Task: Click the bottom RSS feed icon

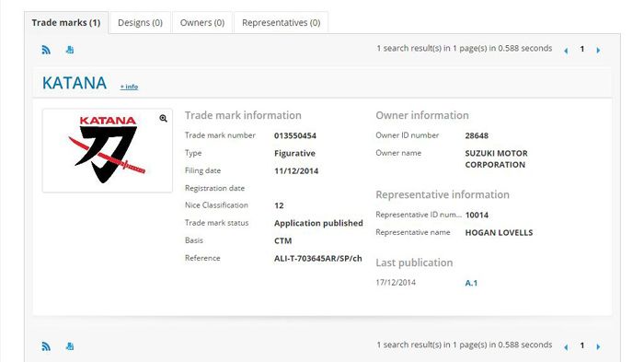Action: [46, 346]
